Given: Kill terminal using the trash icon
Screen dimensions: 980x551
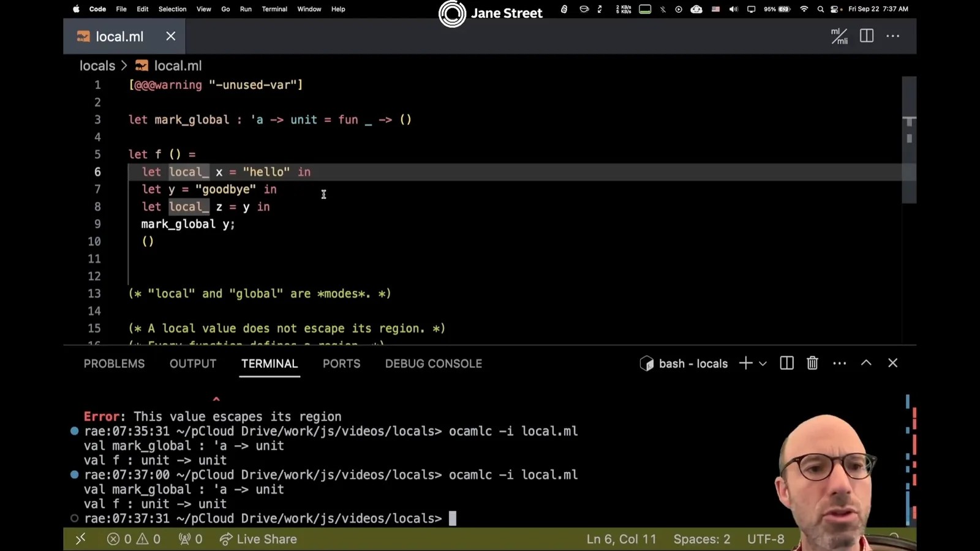Looking at the screenshot, I should [812, 363].
